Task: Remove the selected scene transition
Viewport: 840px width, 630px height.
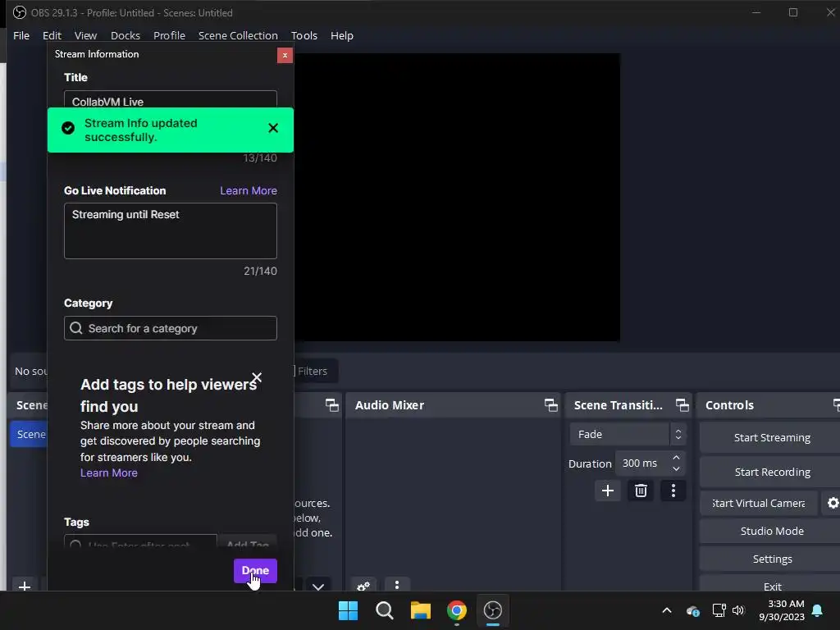Action: [641, 491]
